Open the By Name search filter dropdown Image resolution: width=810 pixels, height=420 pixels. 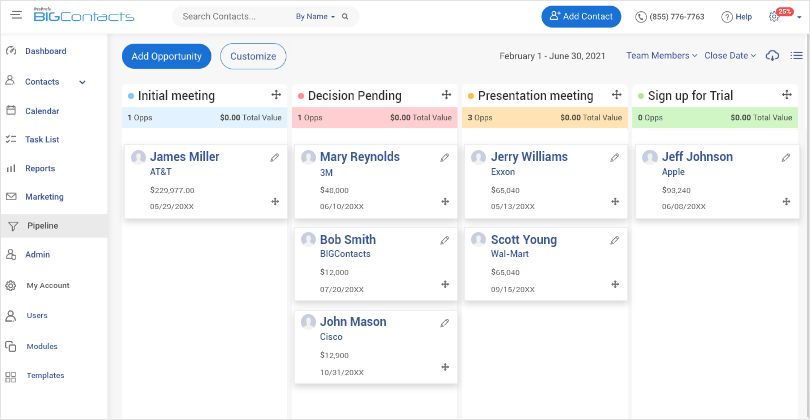point(315,17)
